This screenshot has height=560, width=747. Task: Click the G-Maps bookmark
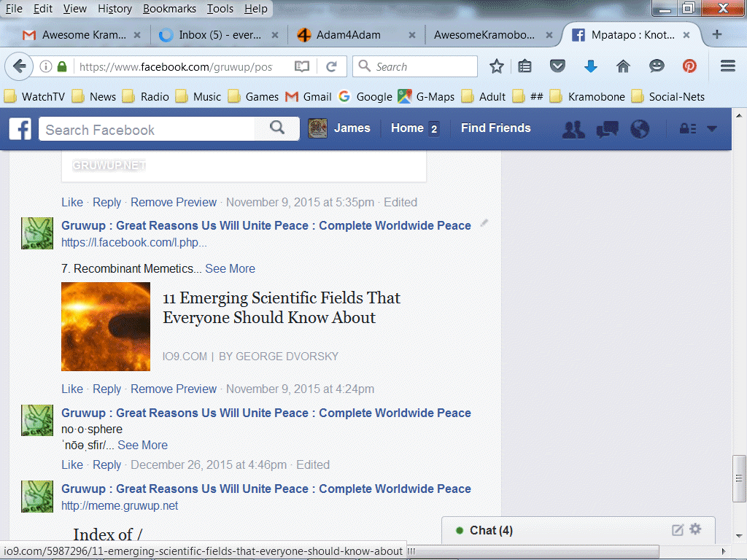(x=426, y=97)
